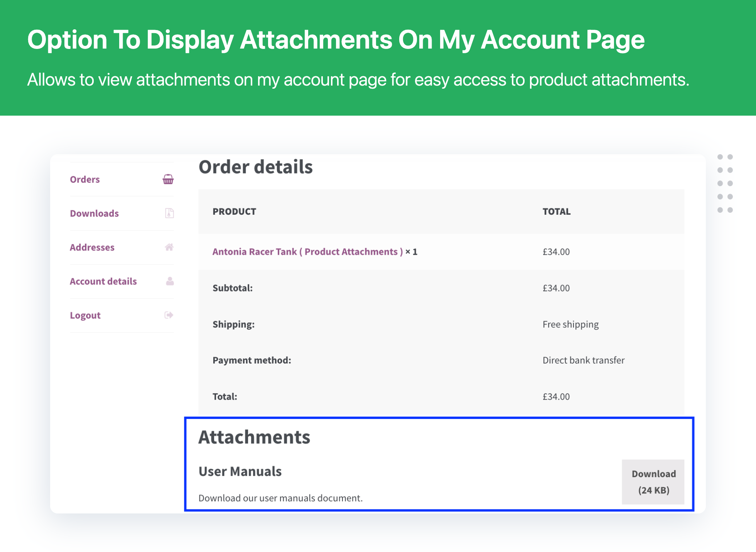Viewport: 756px width, 552px height.
Task: Click the Account details user icon
Action: pyautogui.click(x=170, y=281)
